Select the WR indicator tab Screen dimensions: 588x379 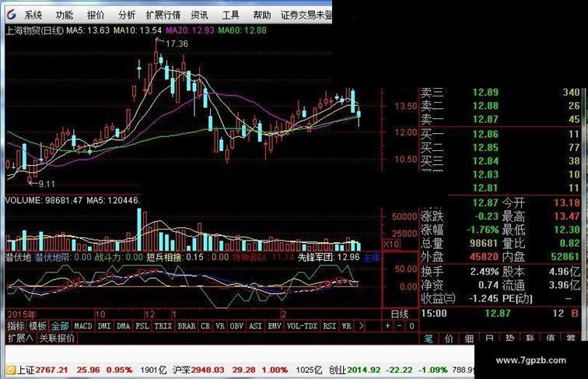pyautogui.click(x=347, y=326)
